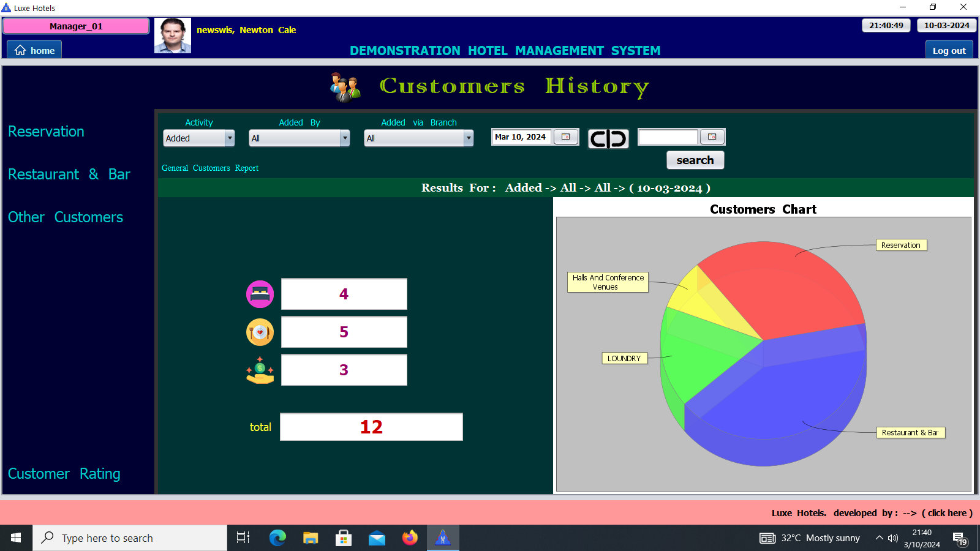Expand the Activity dropdown
The height and width of the screenshot is (551, 980).
click(x=230, y=138)
